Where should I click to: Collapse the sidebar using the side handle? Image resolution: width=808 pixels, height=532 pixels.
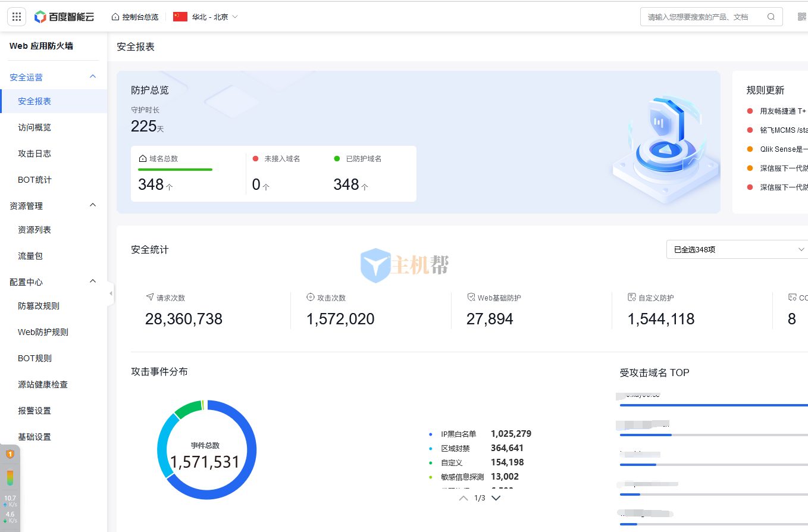pyautogui.click(x=111, y=293)
